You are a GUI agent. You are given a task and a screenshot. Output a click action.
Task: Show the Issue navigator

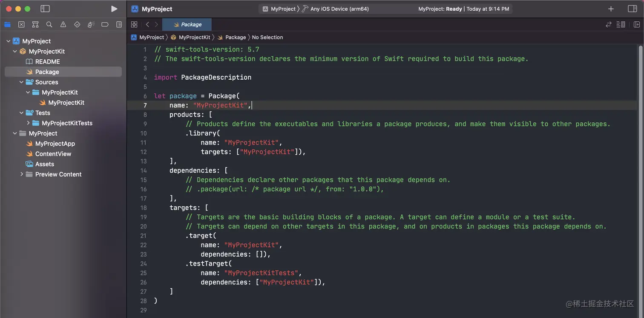point(63,25)
